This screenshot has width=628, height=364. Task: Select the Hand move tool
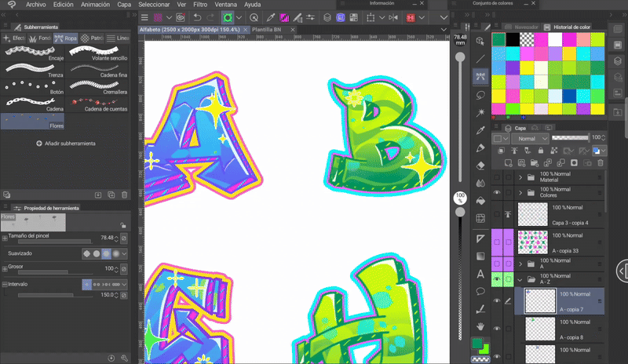480,325
